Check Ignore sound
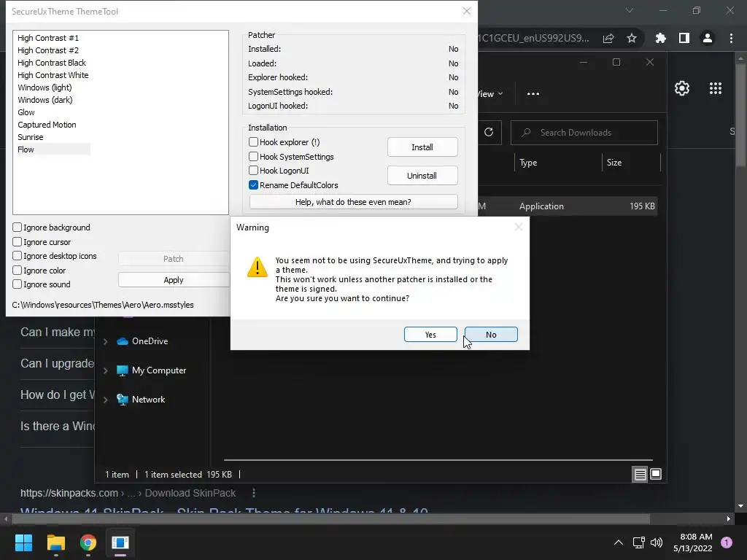Image resolution: width=747 pixels, height=560 pixels. 18,284
